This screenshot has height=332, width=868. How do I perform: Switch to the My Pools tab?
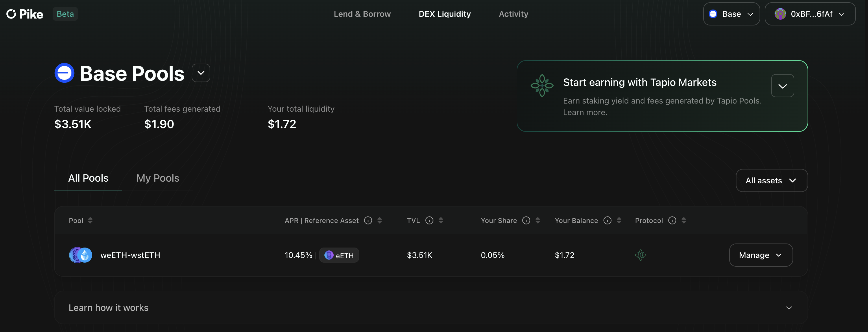(x=158, y=178)
